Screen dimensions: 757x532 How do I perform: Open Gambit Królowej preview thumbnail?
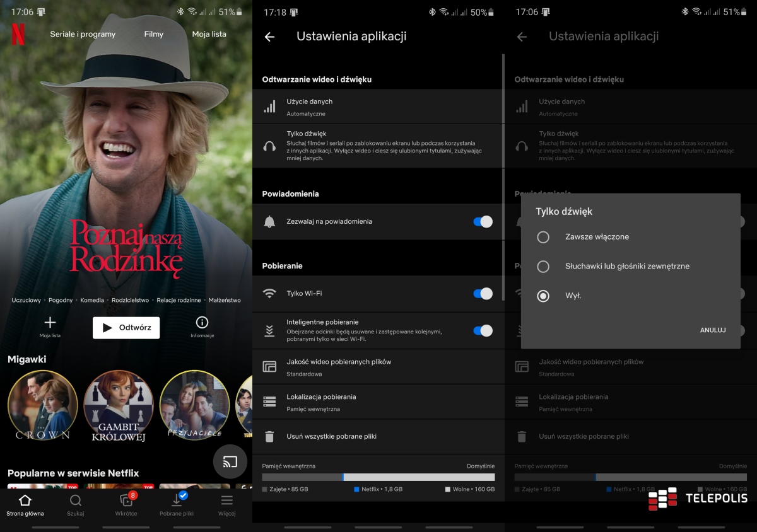[x=119, y=405]
